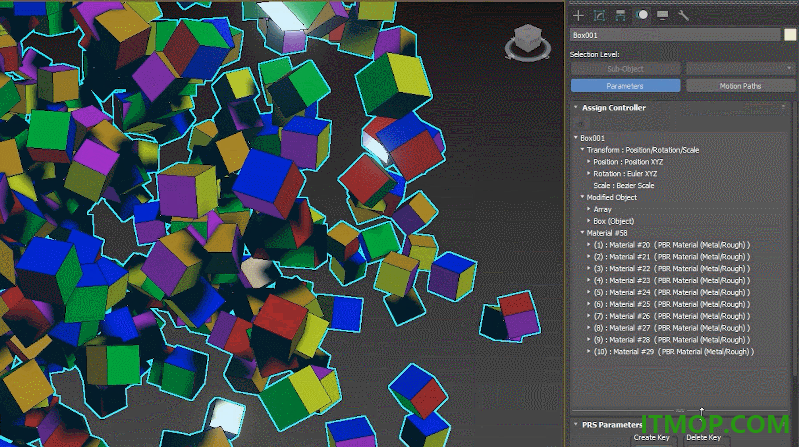The width and height of the screenshot is (799, 447).
Task: Open the Display command panel tab
Action: tap(662, 15)
